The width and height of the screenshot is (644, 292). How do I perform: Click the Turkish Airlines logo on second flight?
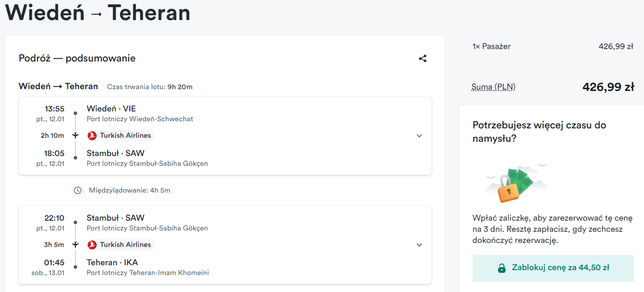click(x=92, y=245)
